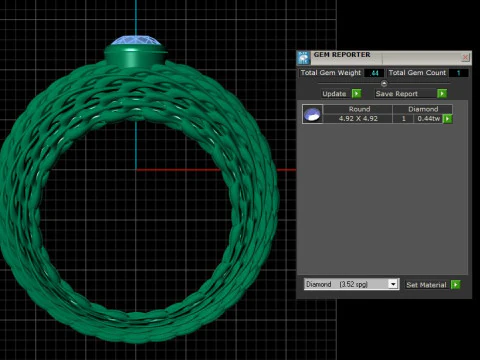Collapse panel using the small round arrow
The width and height of the screenshot is (480, 360).
384,83
